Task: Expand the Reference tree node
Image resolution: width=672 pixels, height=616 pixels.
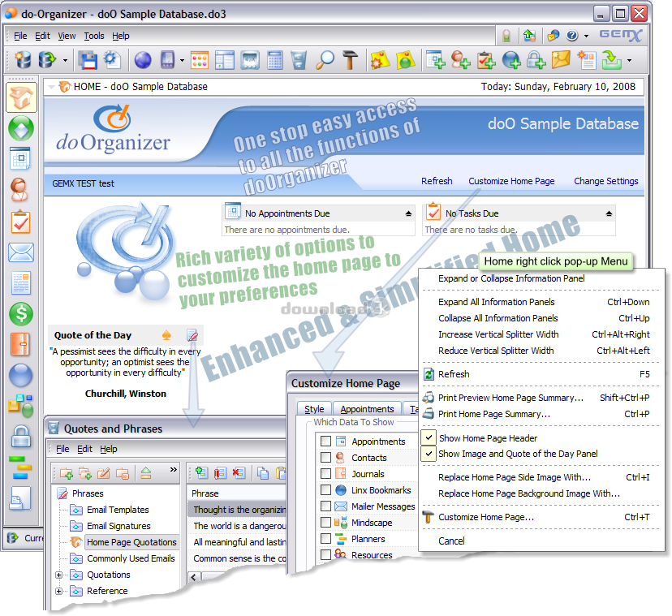Action: pyautogui.click(x=59, y=591)
